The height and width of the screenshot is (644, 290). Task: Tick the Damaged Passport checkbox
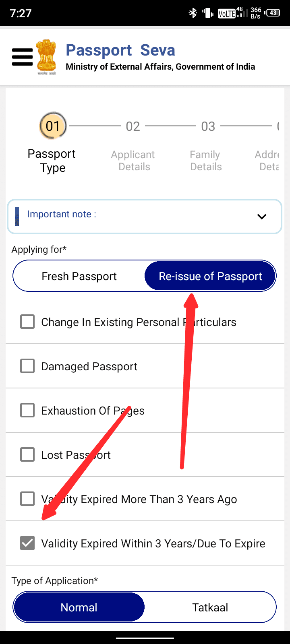tap(27, 366)
